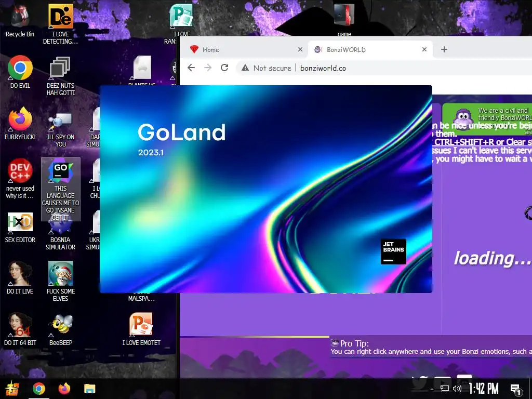Viewport: 532px width, 399px height.
Task: Open the HxD shortcut labeled SEX EDITOR
Action: coord(20,228)
